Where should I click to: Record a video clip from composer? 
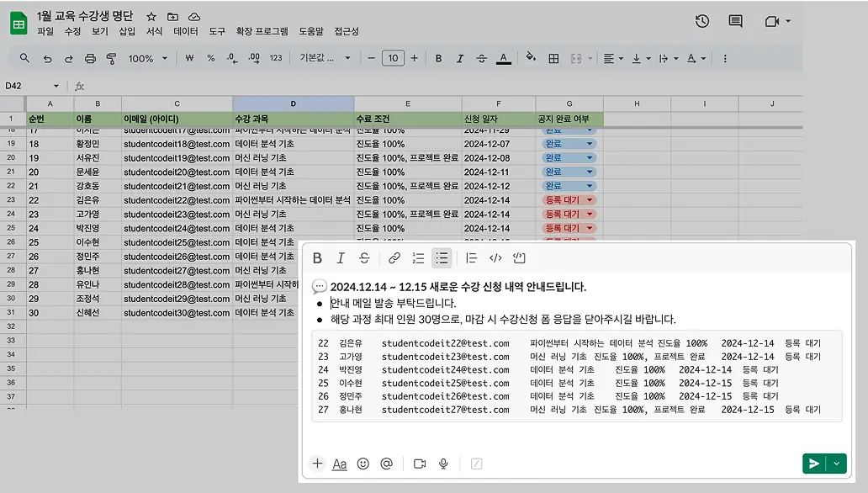tap(419, 464)
